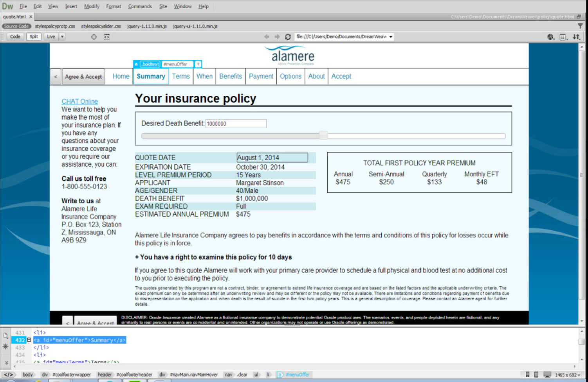
Task: Go back using the browser back arrow
Action: point(267,37)
